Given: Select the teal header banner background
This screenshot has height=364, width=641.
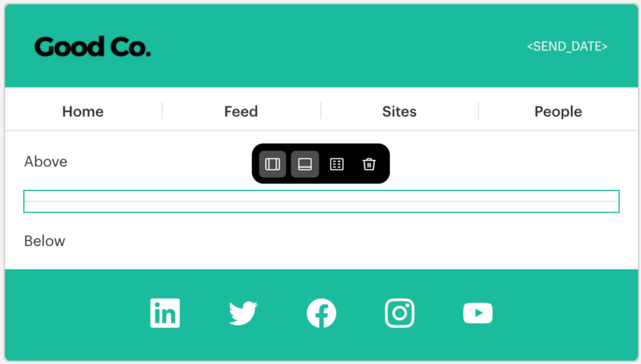Looking at the screenshot, I should (x=322, y=46).
